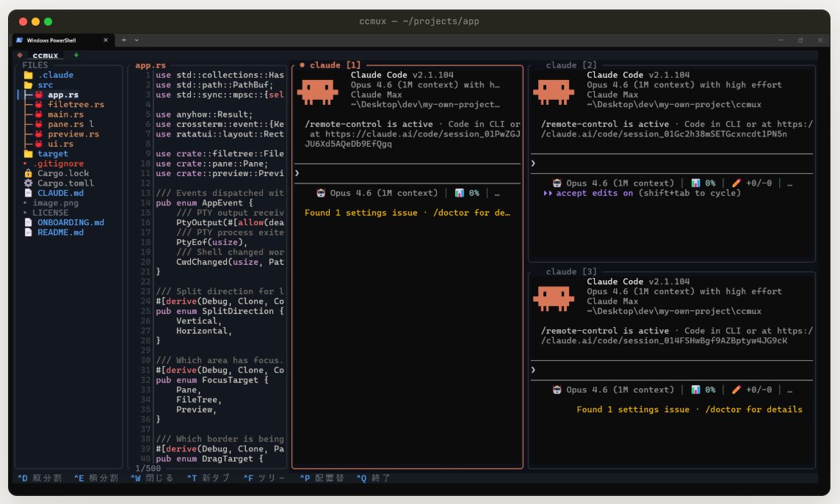Click the ^T new tab shortcut

pos(209,478)
